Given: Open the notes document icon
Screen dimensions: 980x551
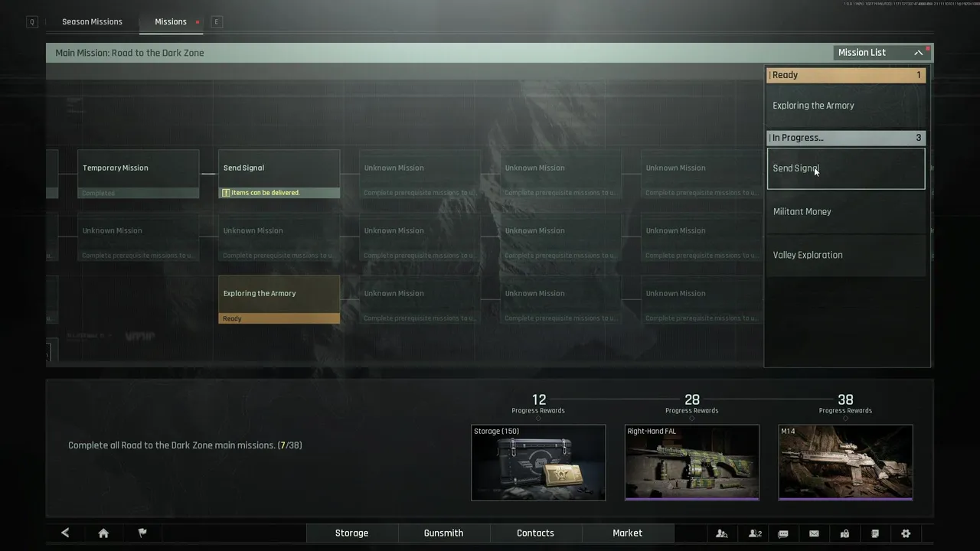Looking at the screenshot, I should coord(875,533).
